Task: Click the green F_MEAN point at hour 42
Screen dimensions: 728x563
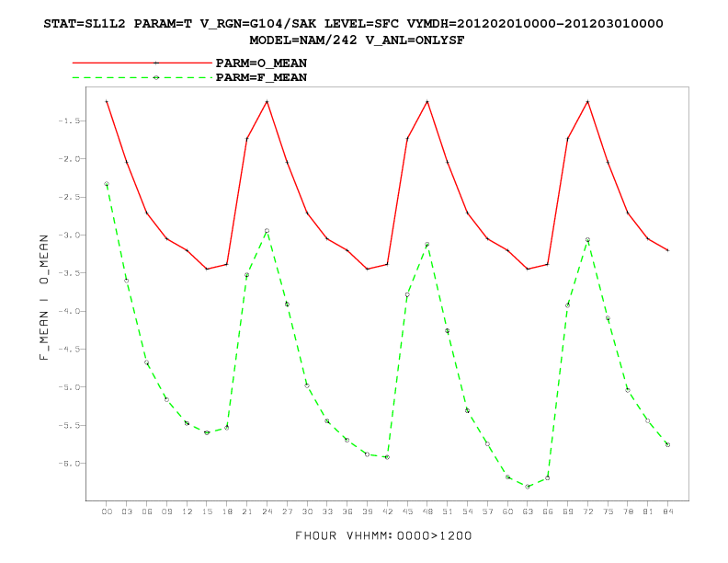Action: (x=387, y=457)
